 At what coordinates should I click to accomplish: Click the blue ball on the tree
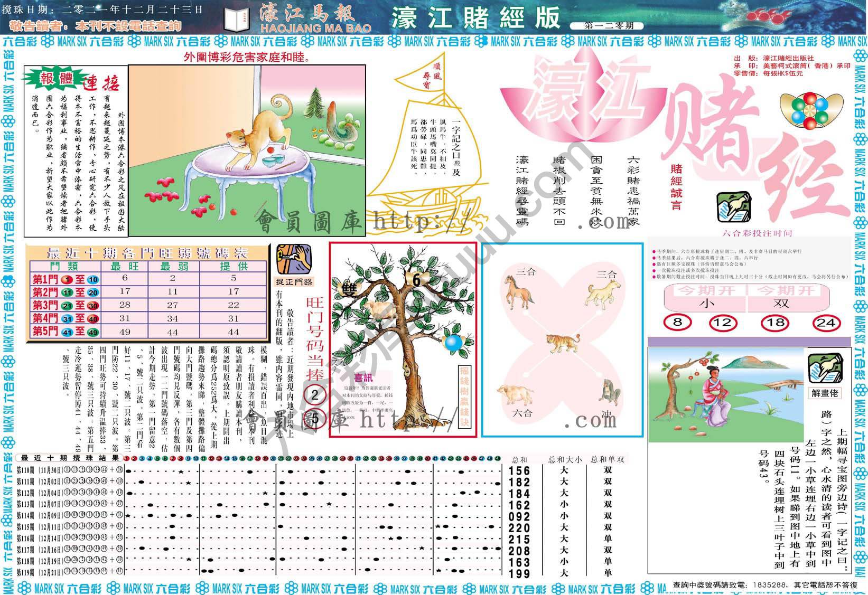(x=453, y=343)
